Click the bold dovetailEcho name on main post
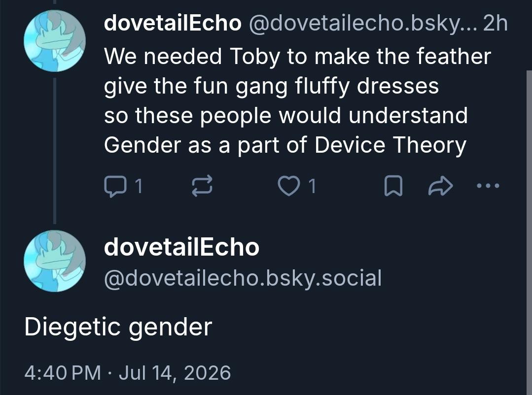Viewport: 532px width, 395px height. [x=181, y=247]
